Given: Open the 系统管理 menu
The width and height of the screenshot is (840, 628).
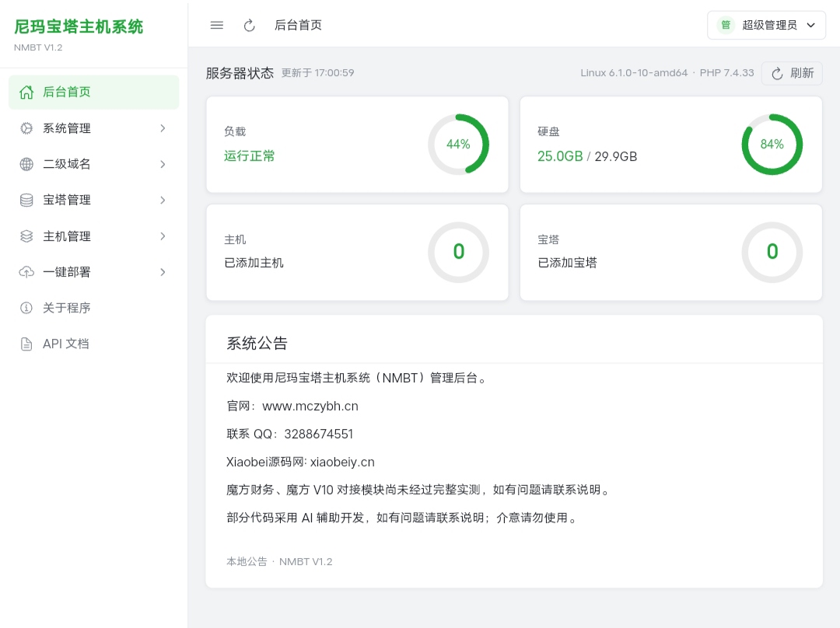Looking at the screenshot, I should [94, 128].
